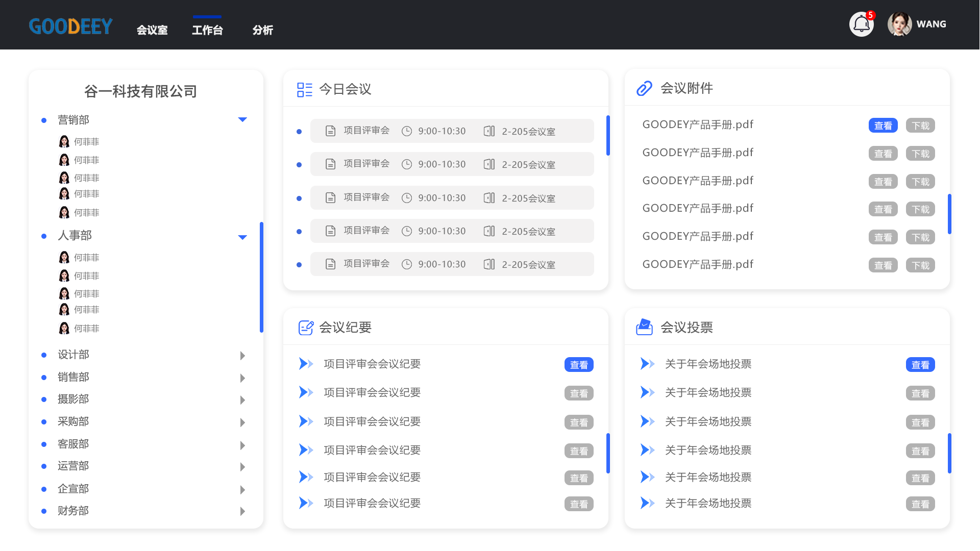Click the 会议纪要 edit note icon
Image resolution: width=980 pixels, height=551 pixels.
tap(306, 328)
